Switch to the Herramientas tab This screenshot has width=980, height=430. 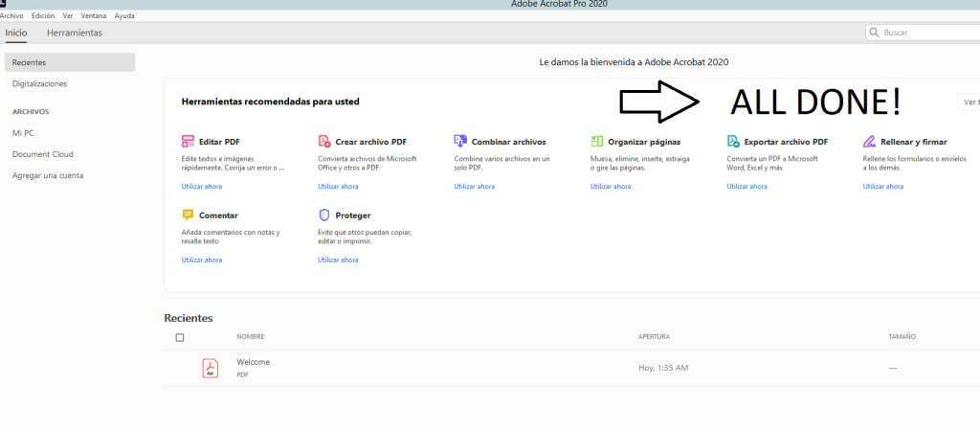tap(75, 33)
